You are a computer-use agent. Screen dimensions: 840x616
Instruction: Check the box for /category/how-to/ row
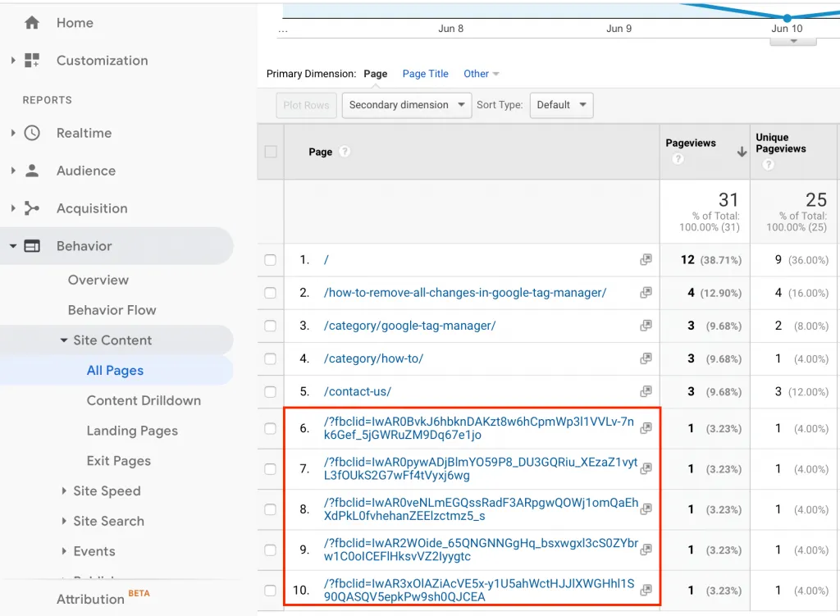tap(271, 359)
